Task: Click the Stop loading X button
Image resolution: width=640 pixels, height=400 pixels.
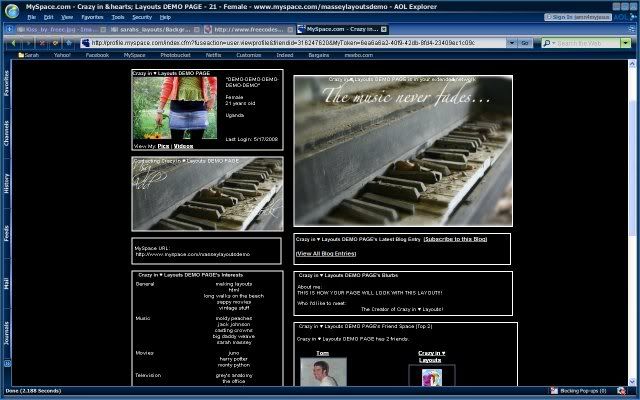Action: pos(42,43)
